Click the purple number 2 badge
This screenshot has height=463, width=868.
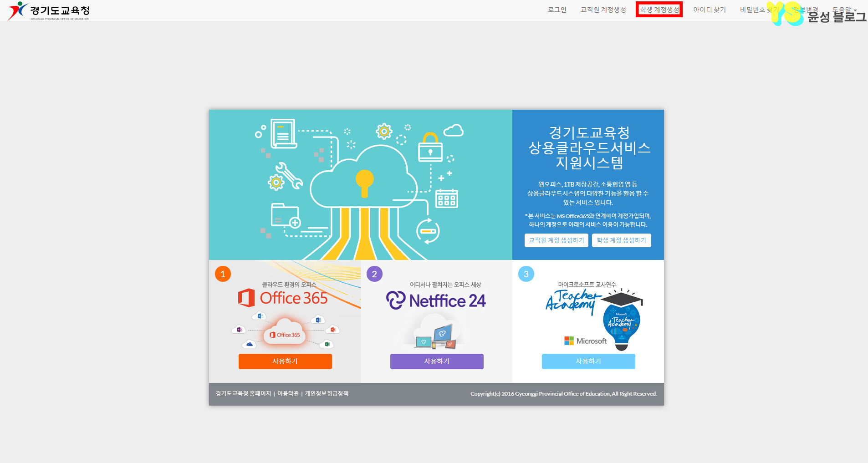pos(374,274)
